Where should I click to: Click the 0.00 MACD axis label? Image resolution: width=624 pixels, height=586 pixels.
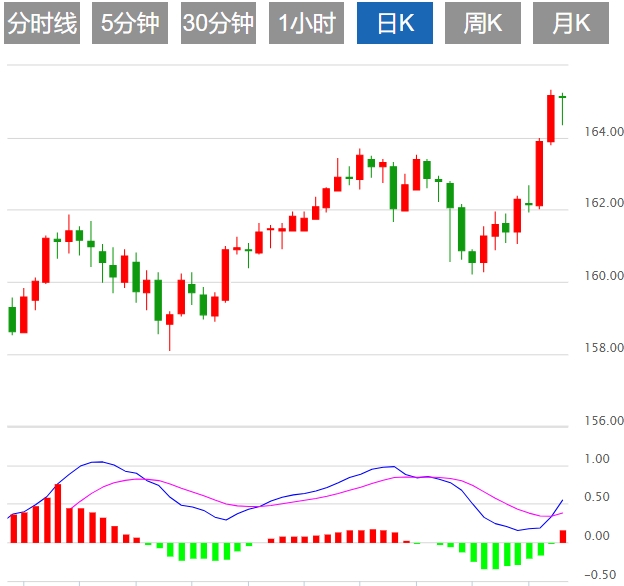tap(597, 536)
